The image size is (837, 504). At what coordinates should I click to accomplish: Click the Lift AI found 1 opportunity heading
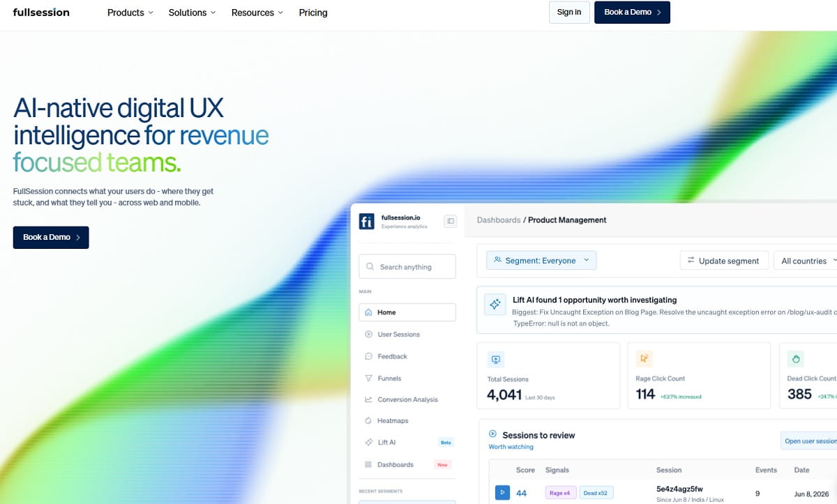595,300
